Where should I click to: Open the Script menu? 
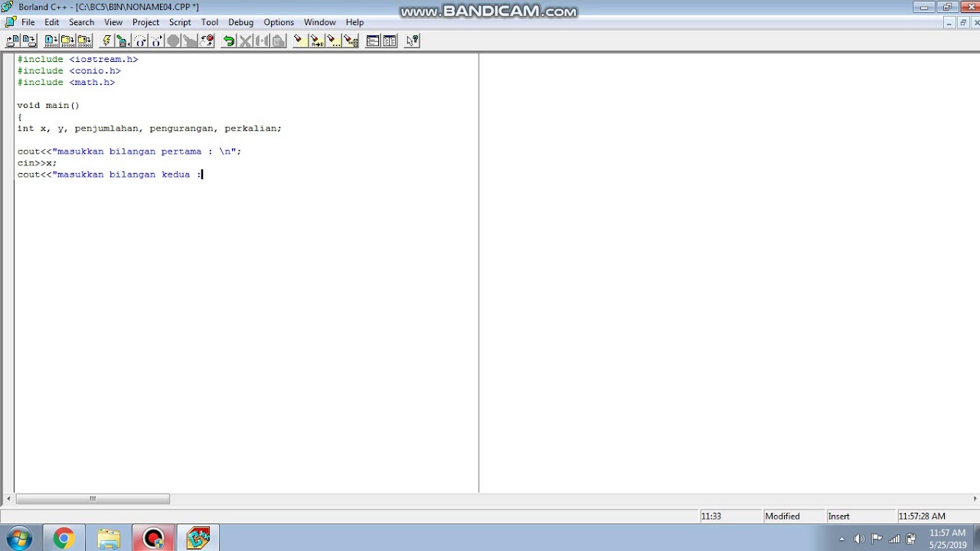pos(180,22)
